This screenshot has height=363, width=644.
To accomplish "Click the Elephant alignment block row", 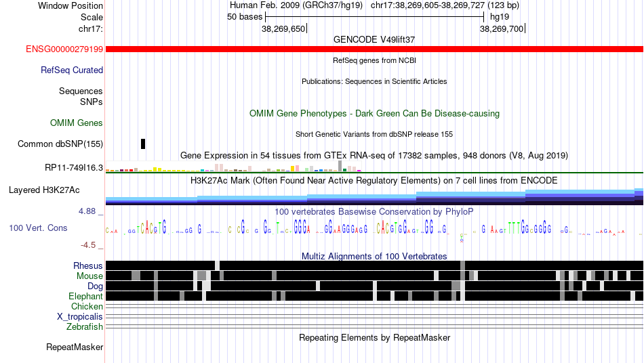I will pos(374,296).
